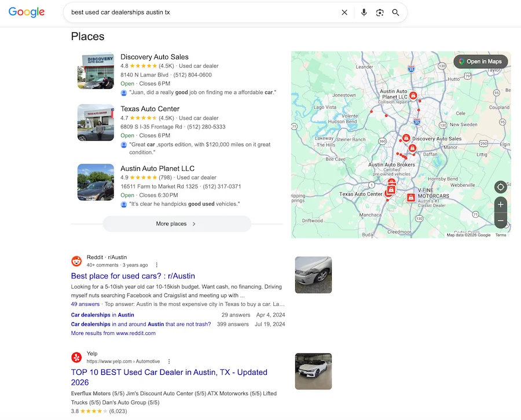The width and height of the screenshot is (521, 420).
Task: Open 'TOP 10 BEST Used Car Dealer' result
Action: tap(169, 377)
